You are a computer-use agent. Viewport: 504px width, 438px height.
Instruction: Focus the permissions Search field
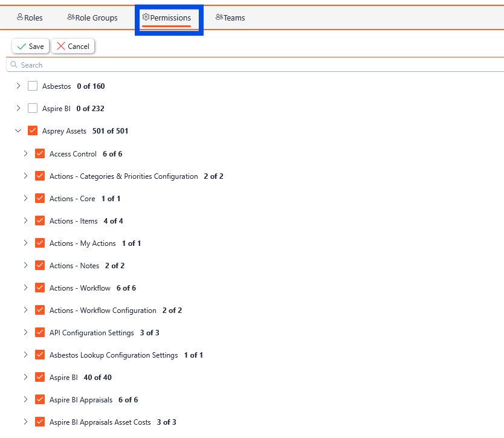[x=242, y=65]
